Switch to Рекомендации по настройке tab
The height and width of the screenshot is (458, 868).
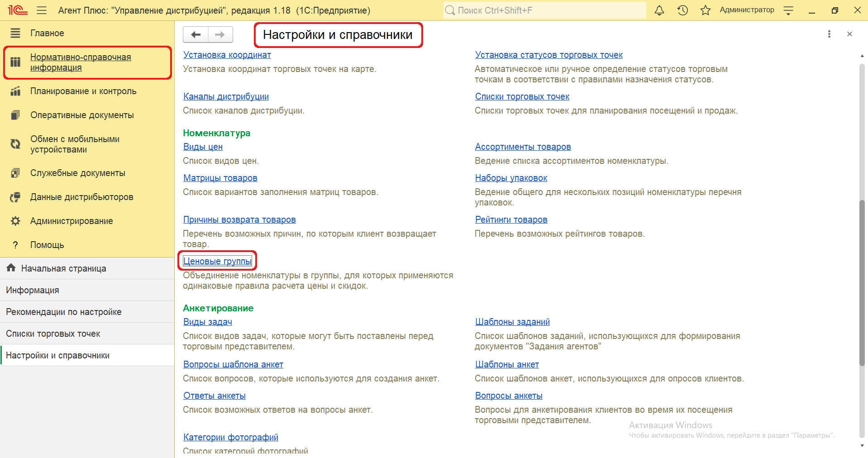click(87, 312)
